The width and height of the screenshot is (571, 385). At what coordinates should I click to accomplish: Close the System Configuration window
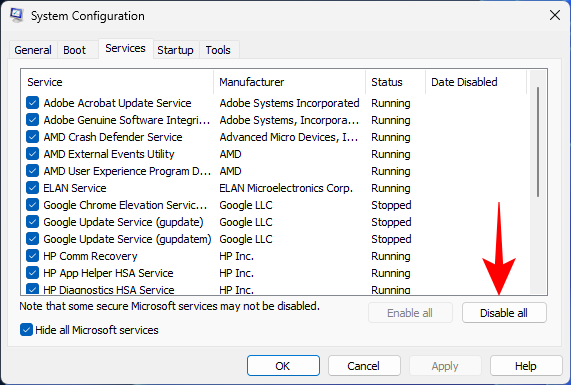click(555, 15)
